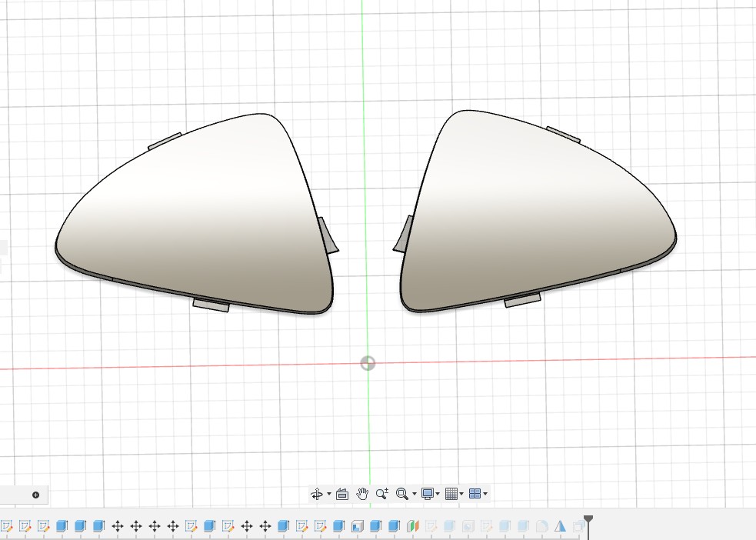Image resolution: width=756 pixels, height=540 pixels.
Task: Select the Pan hand tool
Action: pos(362,494)
